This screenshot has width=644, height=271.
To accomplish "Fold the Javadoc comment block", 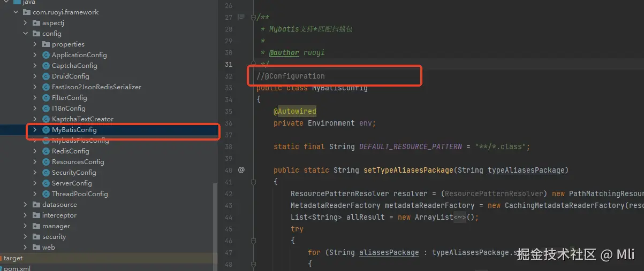I will click(x=254, y=17).
